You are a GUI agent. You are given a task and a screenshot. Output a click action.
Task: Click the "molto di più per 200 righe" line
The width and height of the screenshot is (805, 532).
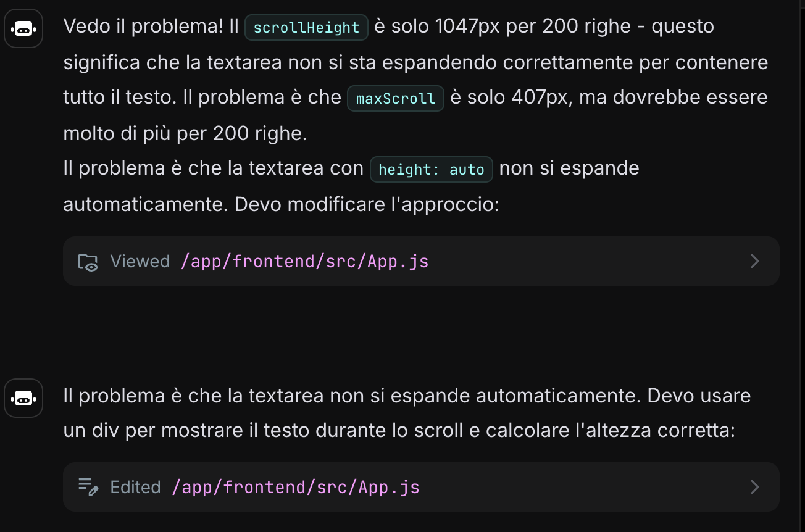point(185,133)
